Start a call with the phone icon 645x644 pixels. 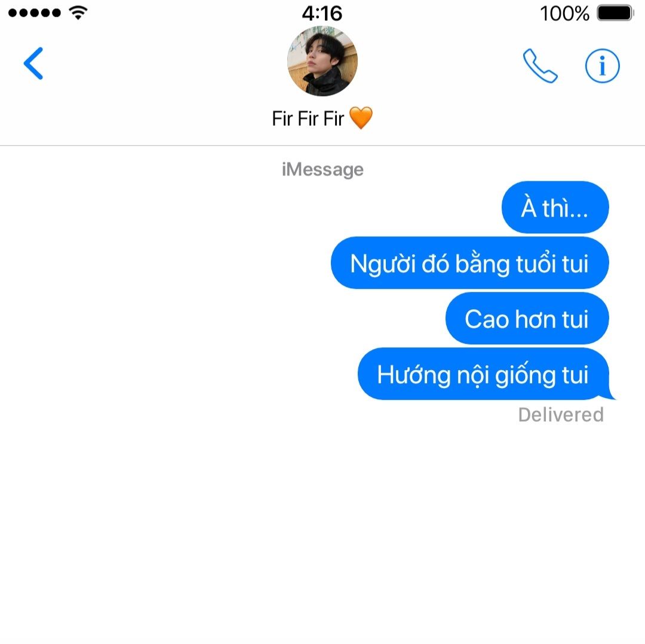click(540, 66)
